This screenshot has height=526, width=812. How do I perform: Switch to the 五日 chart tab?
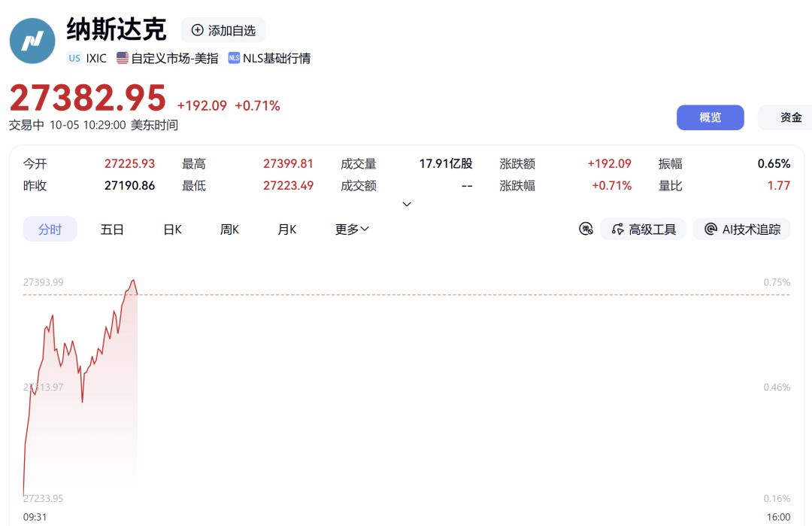point(112,229)
